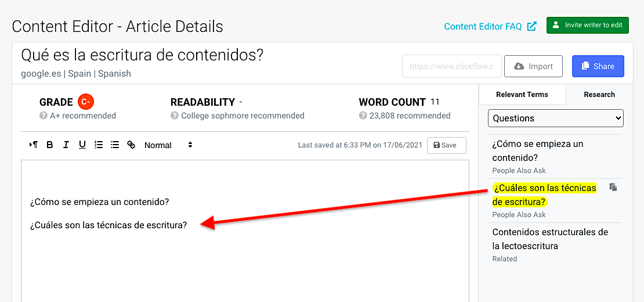This screenshot has height=302, width=644.
Task: Click the 'Last saved at 6:33 PM' text
Action: [x=360, y=145]
